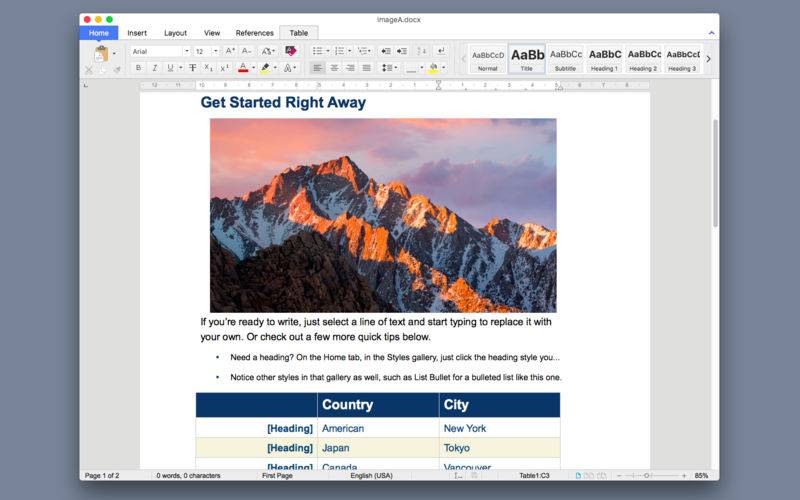Decrease font size with A- icon
The image size is (800, 500).
[246, 51]
